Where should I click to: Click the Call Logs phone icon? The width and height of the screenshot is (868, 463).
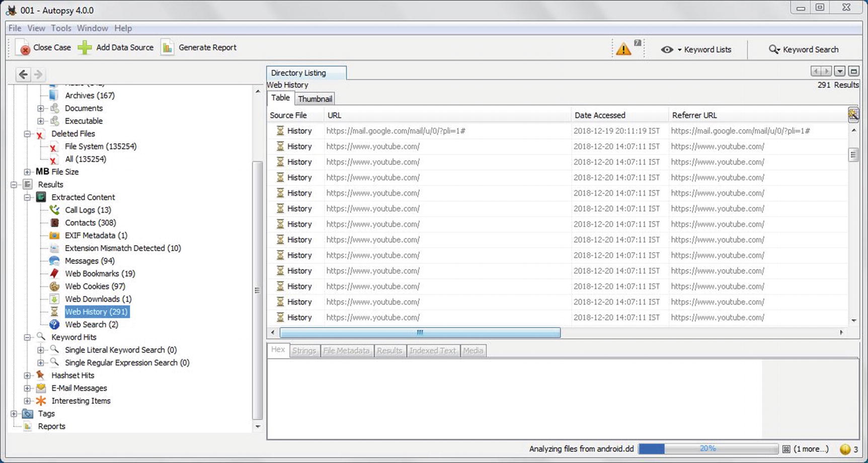(x=54, y=210)
